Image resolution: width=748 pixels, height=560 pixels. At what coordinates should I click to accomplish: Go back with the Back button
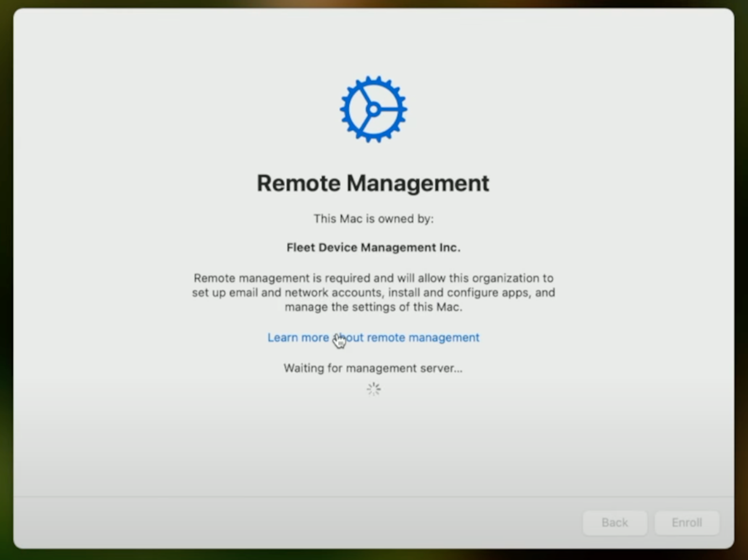[x=615, y=523]
